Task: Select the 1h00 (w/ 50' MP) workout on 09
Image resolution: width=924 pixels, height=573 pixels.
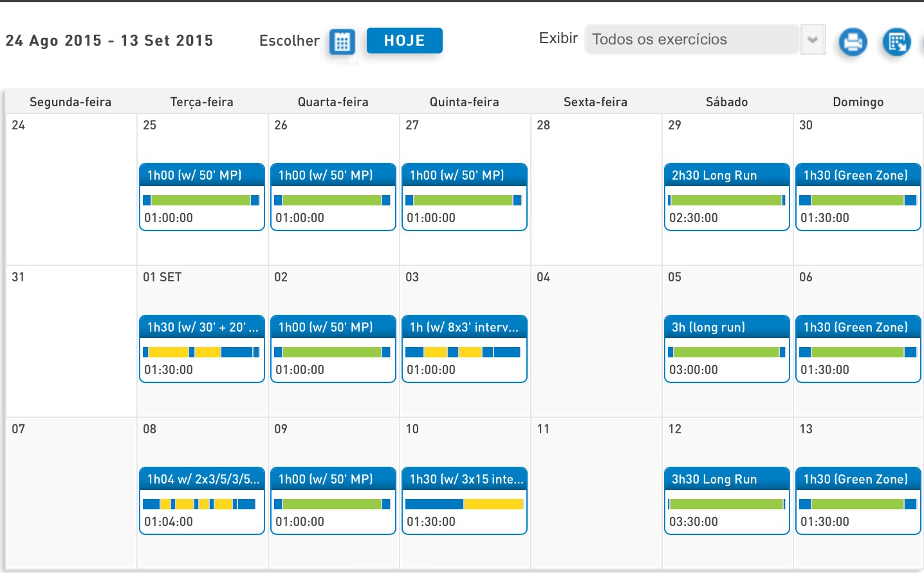Action: pyautogui.click(x=333, y=479)
